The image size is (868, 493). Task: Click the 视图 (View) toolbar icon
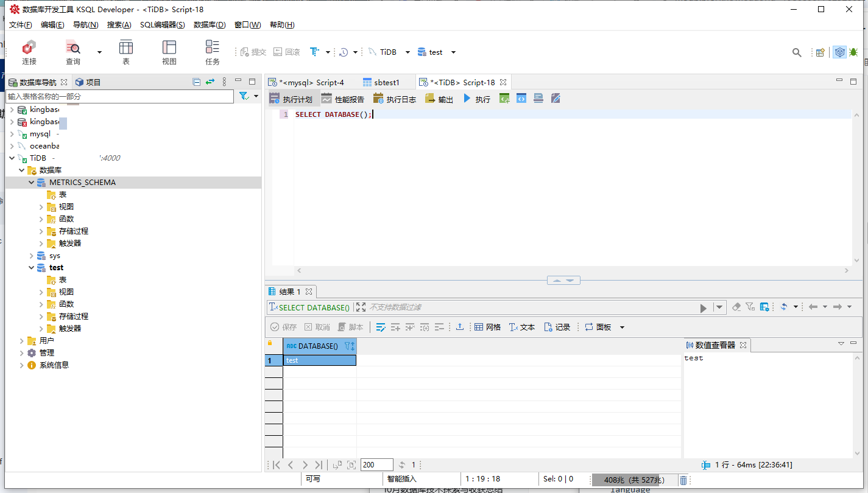(169, 52)
